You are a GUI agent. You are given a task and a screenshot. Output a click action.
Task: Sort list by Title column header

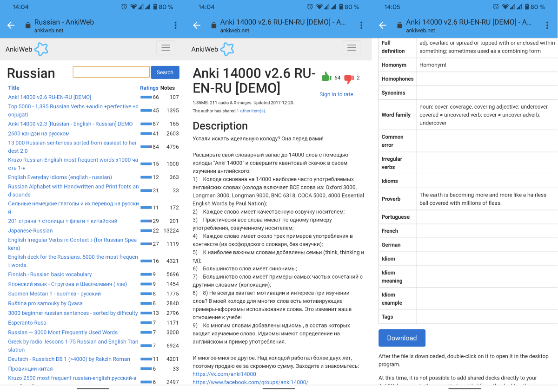pos(14,88)
